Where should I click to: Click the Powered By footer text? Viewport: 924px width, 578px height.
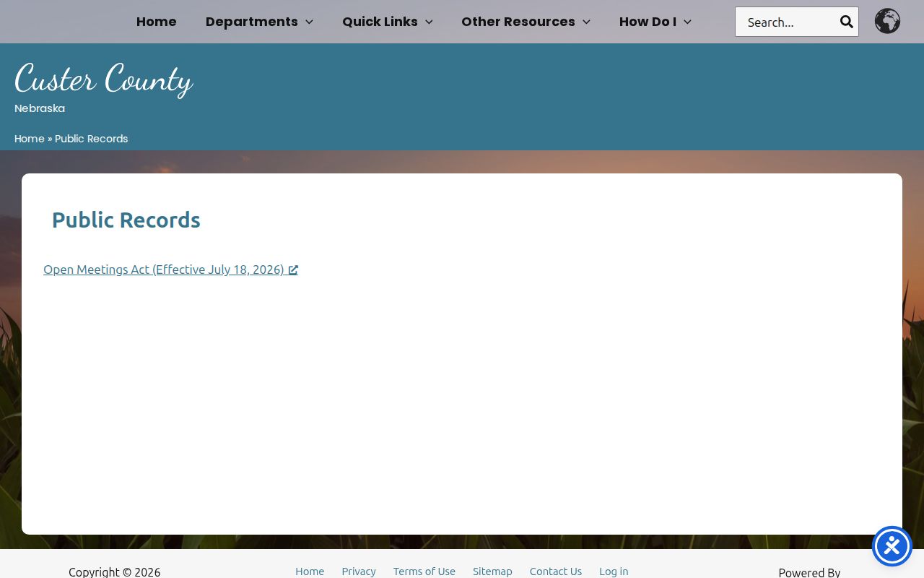coord(809,571)
